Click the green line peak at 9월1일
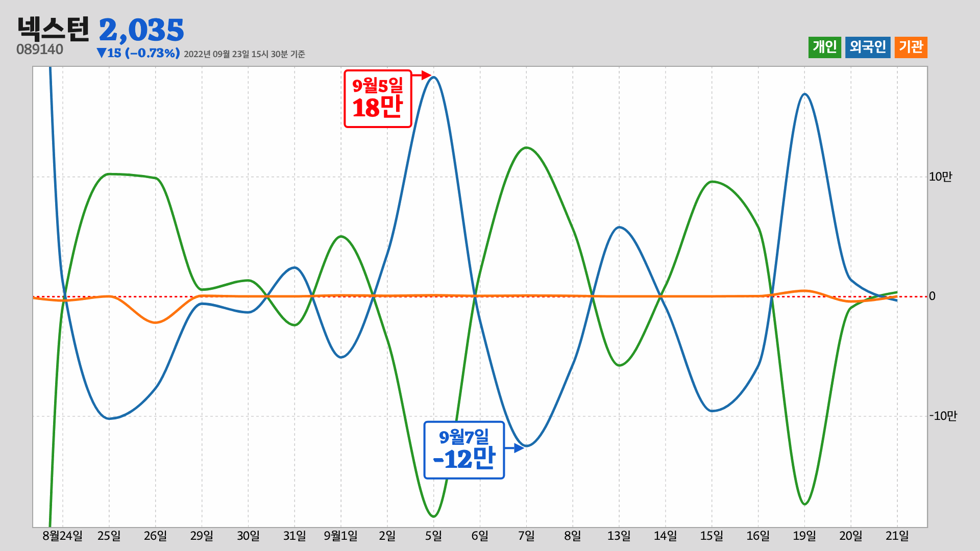Screen dimensions: 980x551 pyautogui.click(x=341, y=236)
